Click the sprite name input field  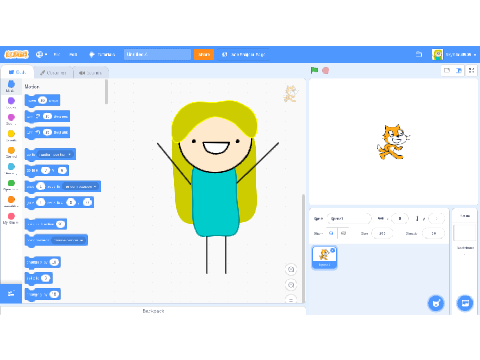(349, 219)
